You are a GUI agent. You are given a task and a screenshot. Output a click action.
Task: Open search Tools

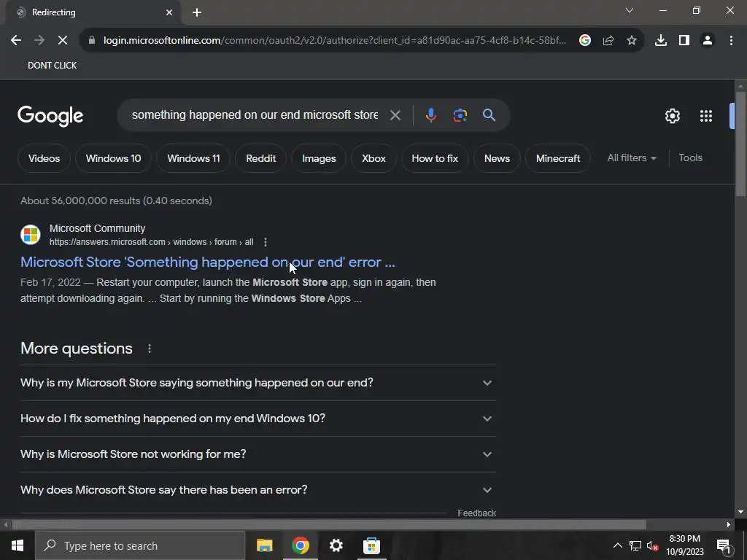click(690, 157)
